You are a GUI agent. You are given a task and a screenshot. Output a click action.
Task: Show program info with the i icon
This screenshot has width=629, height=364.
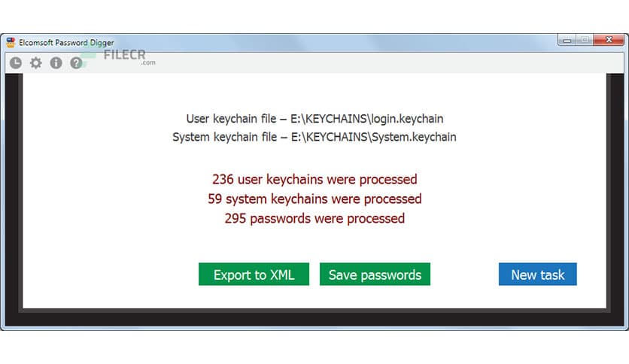pyautogui.click(x=56, y=63)
